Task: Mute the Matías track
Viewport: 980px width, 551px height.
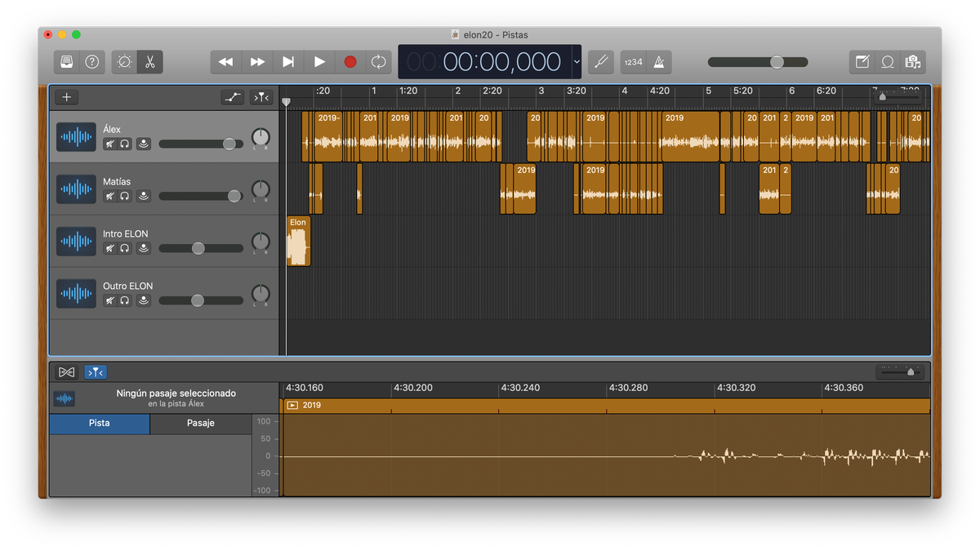Action: click(x=110, y=196)
